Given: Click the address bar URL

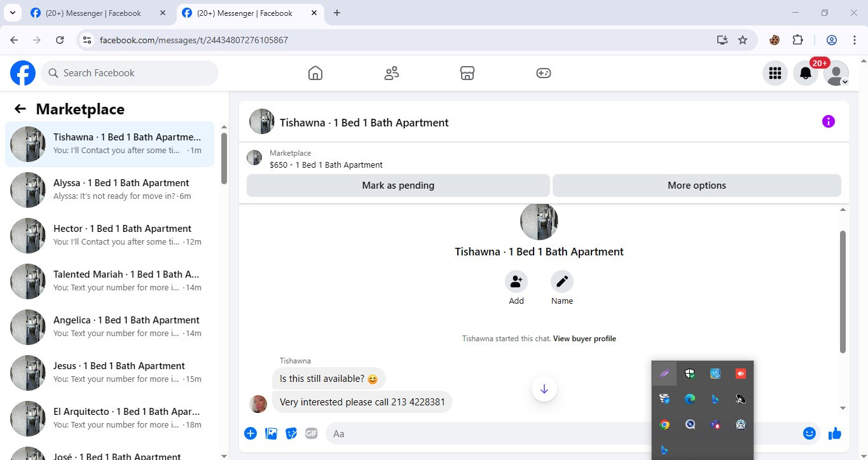Looking at the screenshot, I should tap(194, 40).
